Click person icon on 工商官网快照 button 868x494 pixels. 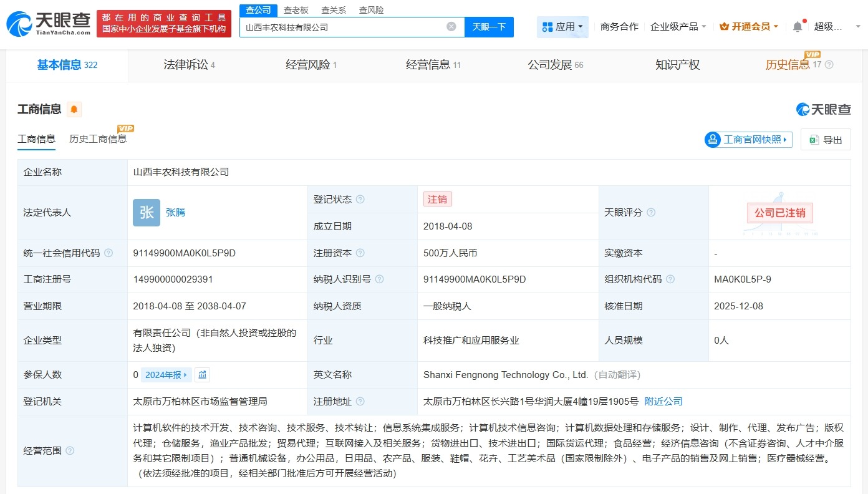(712, 139)
